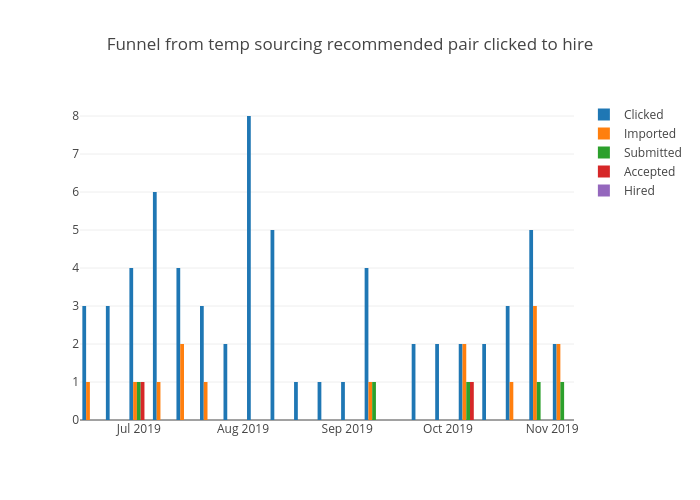This screenshot has height=500, width=700.
Task: Toggle the Submitted legend text
Action: (652, 152)
